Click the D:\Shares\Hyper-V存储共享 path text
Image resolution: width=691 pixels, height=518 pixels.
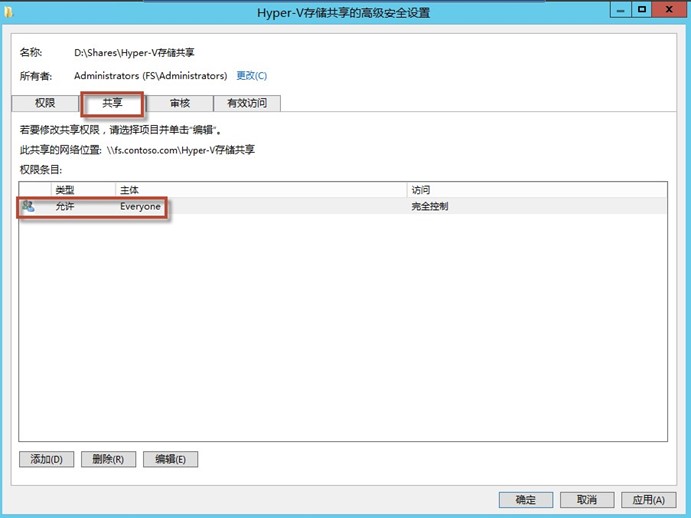pyautogui.click(x=134, y=53)
